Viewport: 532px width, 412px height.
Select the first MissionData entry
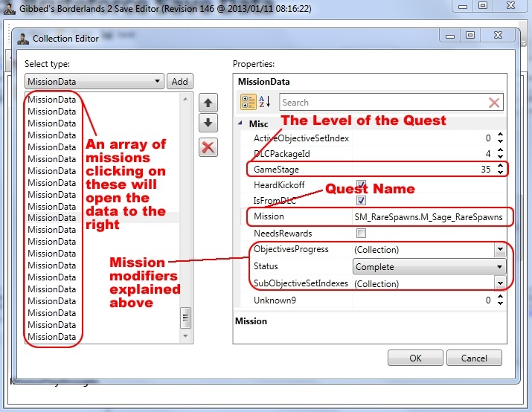52,100
